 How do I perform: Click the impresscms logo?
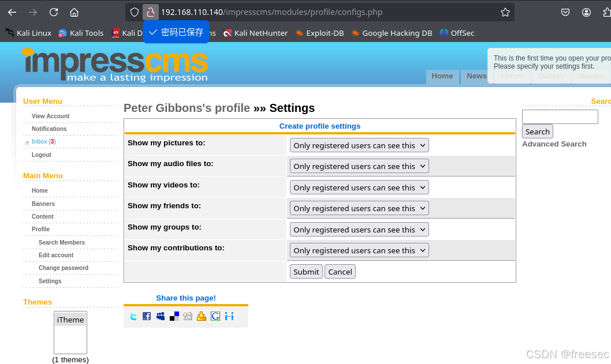(114, 65)
